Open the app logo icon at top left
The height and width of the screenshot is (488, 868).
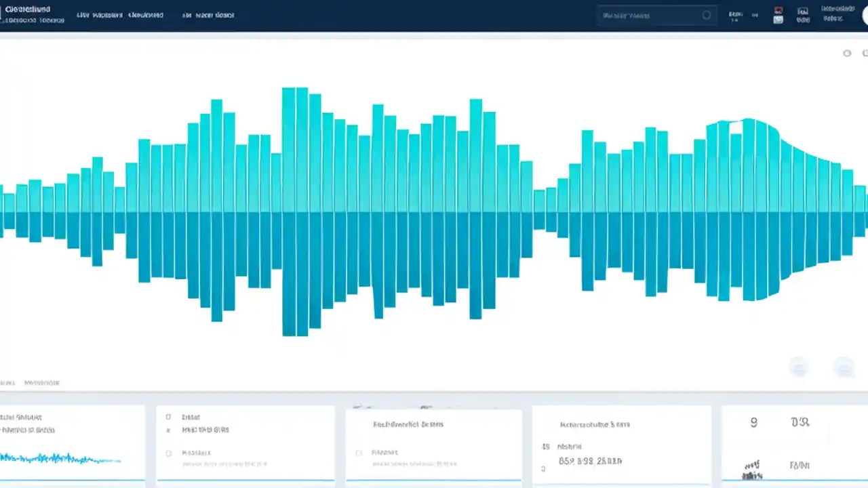pyautogui.click(x=7, y=14)
